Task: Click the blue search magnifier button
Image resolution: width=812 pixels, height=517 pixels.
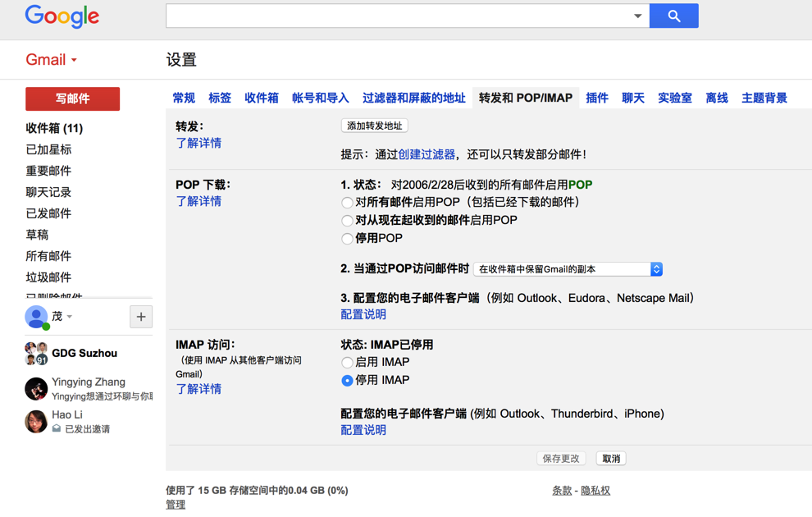Action: point(673,16)
